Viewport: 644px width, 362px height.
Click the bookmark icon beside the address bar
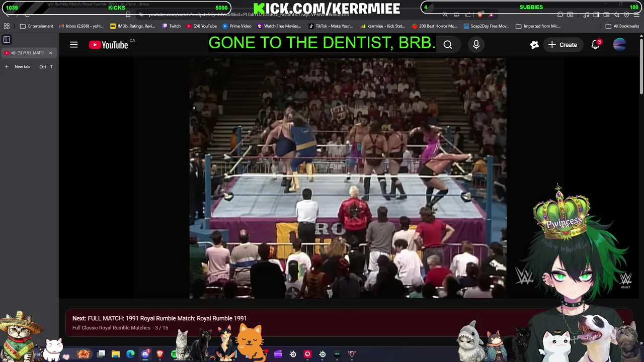tap(128, 15)
